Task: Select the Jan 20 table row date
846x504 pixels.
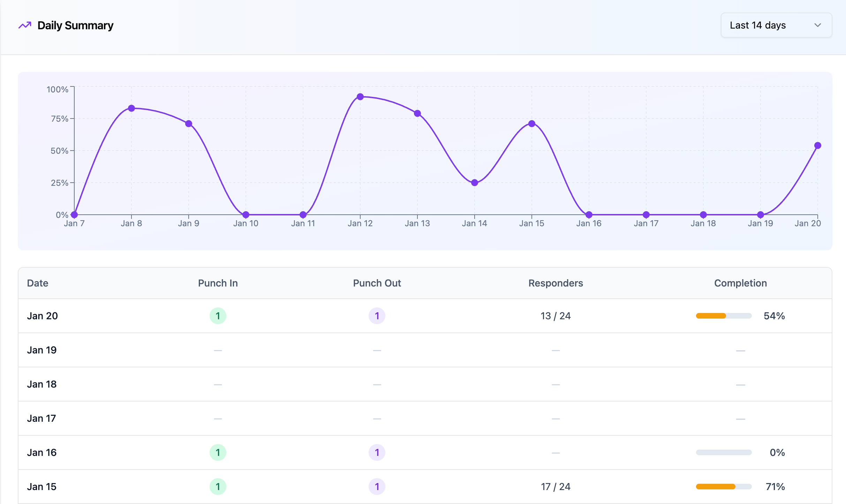Action: click(43, 316)
